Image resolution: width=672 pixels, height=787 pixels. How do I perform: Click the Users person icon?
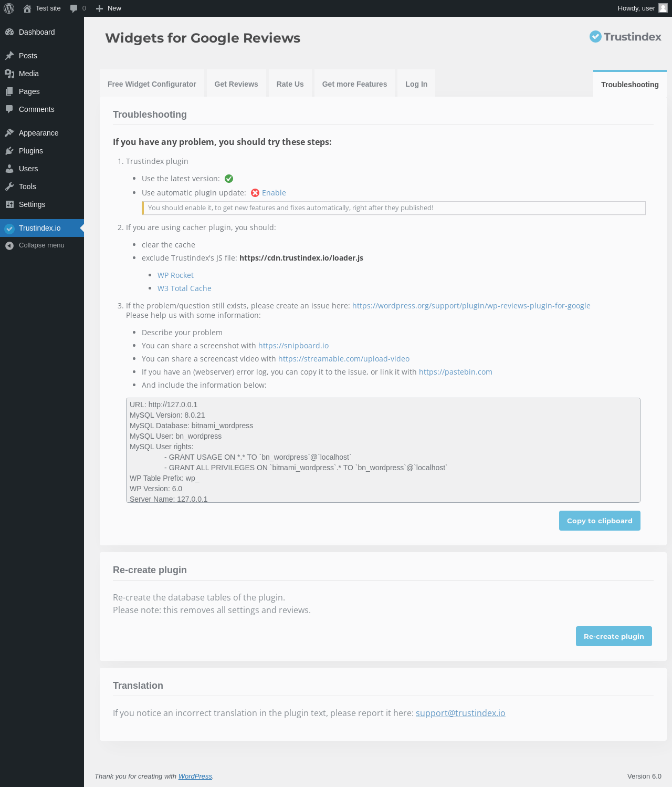pyautogui.click(x=9, y=169)
